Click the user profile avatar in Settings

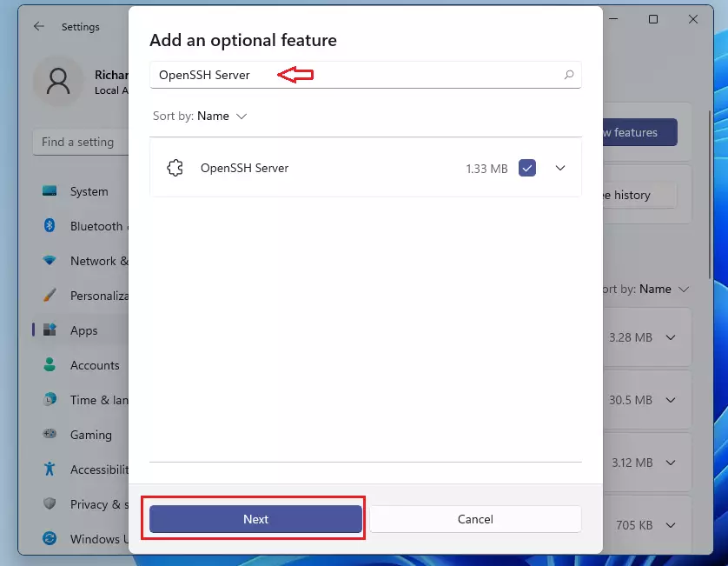[58, 81]
